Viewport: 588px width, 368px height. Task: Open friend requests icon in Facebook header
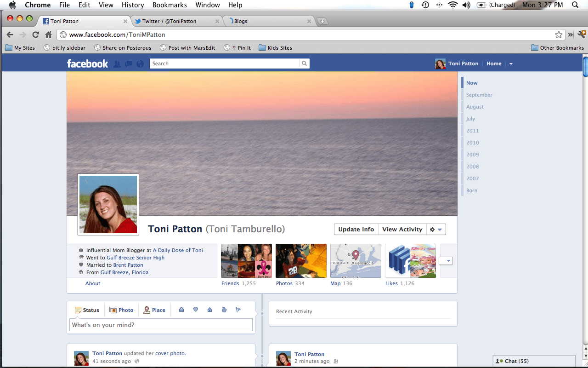[x=117, y=64]
